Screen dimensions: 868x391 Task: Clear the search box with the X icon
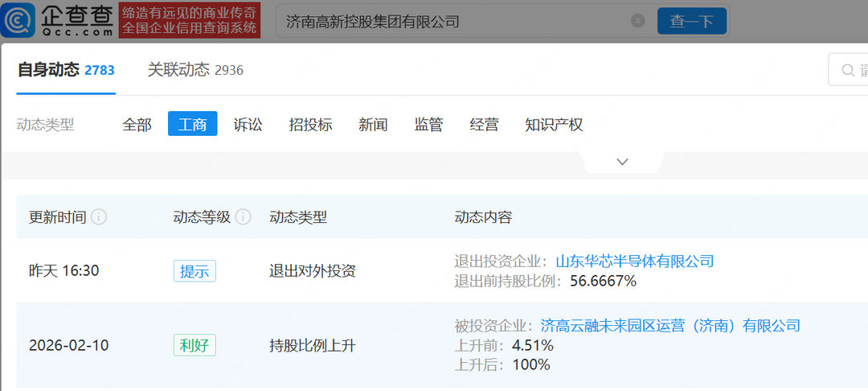[x=637, y=21]
